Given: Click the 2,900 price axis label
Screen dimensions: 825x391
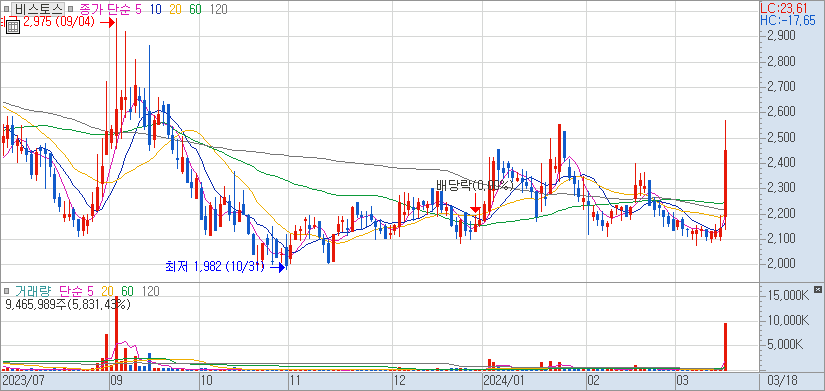Looking at the screenshot, I should (x=780, y=36).
